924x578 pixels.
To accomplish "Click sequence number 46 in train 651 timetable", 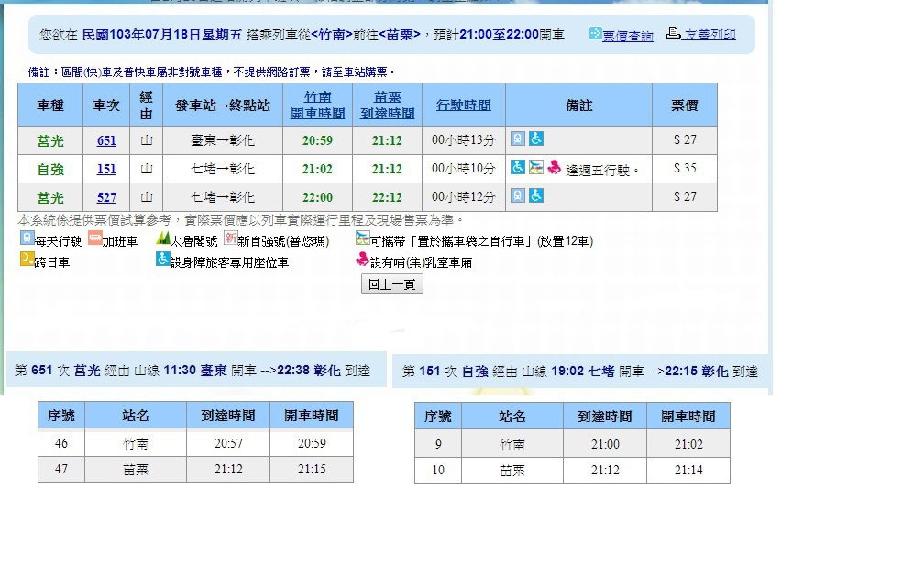I will click(x=61, y=443).
